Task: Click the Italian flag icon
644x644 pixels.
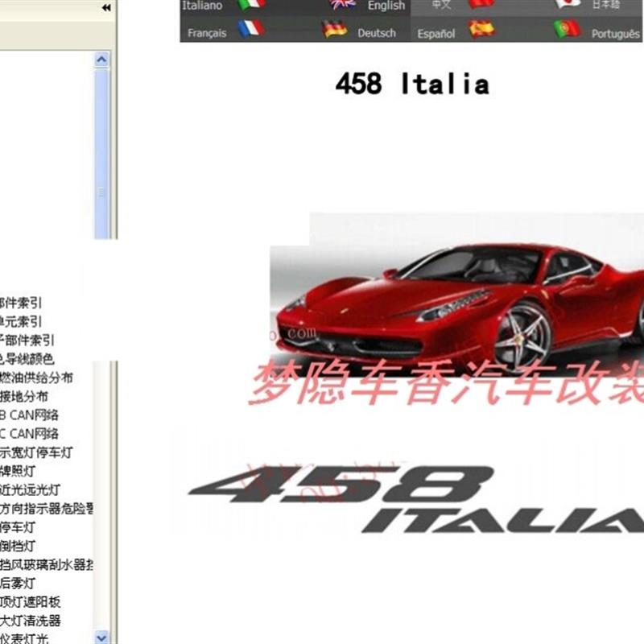Action: (251, 5)
